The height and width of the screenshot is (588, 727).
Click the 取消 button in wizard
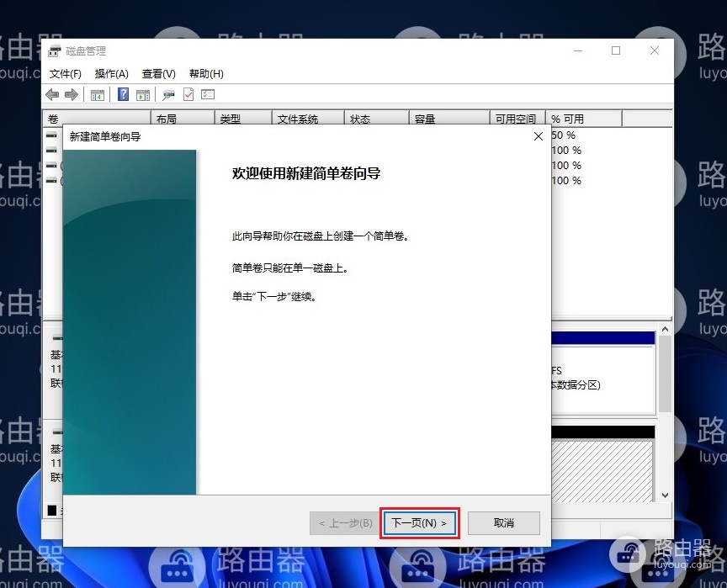504,523
